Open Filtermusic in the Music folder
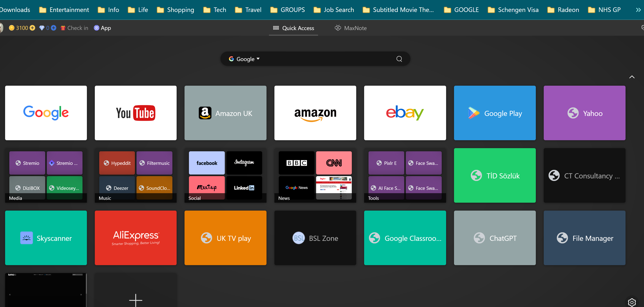The height and width of the screenshot is (307, 644). (154, 163)
